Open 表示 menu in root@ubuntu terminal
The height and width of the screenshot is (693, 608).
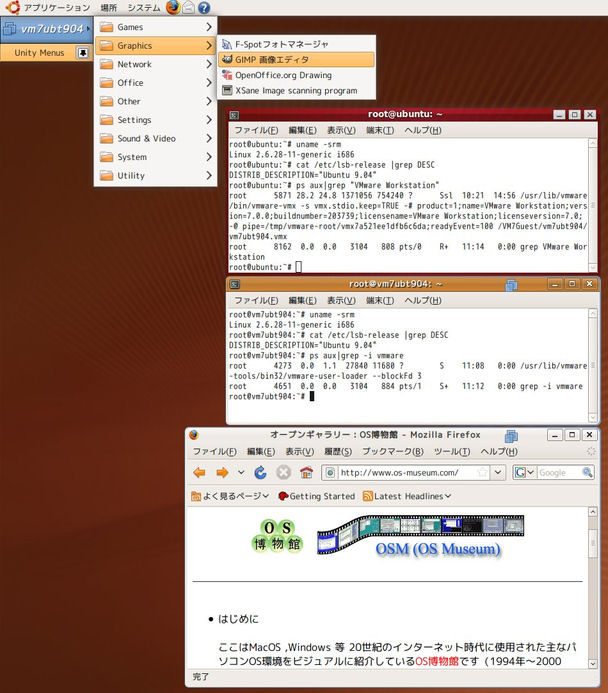coord(341,130)
